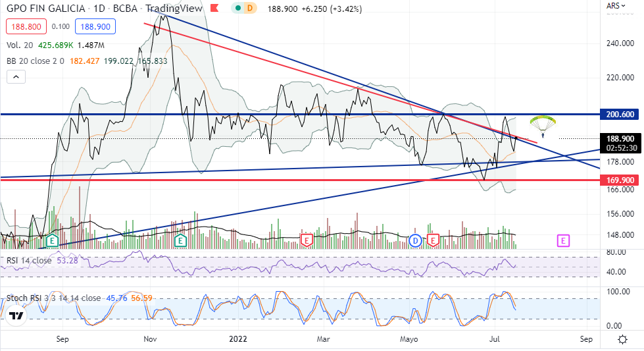Click the RSI value 53.28

pyautogui.click(x=67, y=261)
